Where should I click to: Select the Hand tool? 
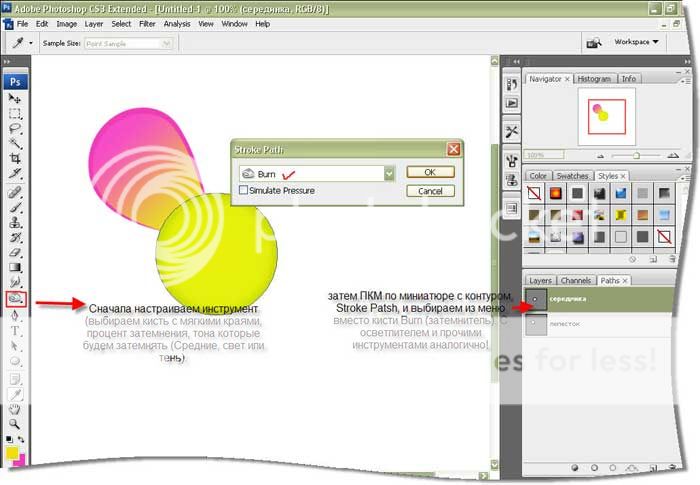coord(15,408)
